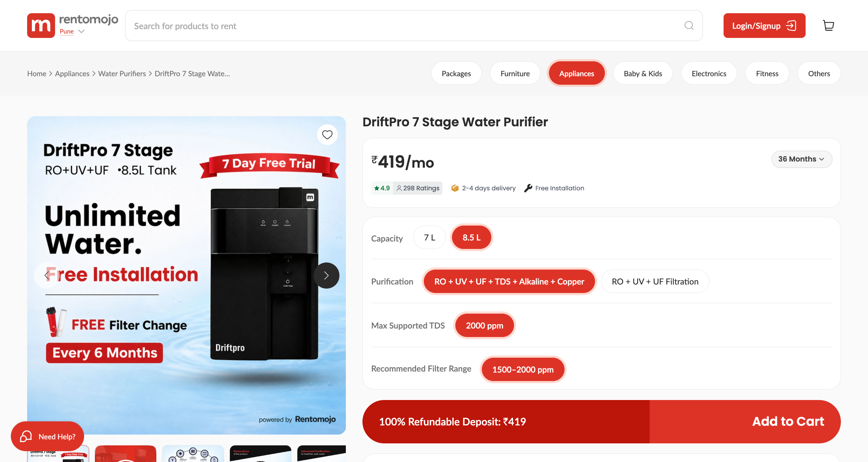868x462 pixels.
Task: Click the Rentomojo logo icon
Action: (41, 25)
